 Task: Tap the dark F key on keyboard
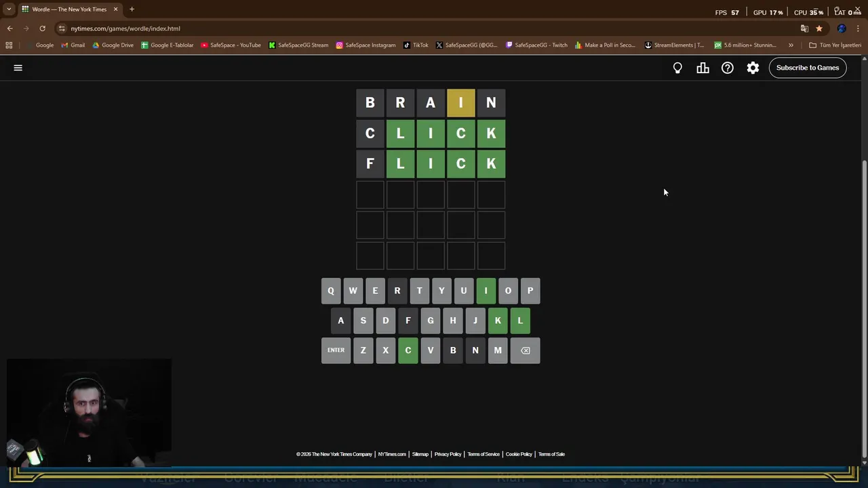coord(408,321)
